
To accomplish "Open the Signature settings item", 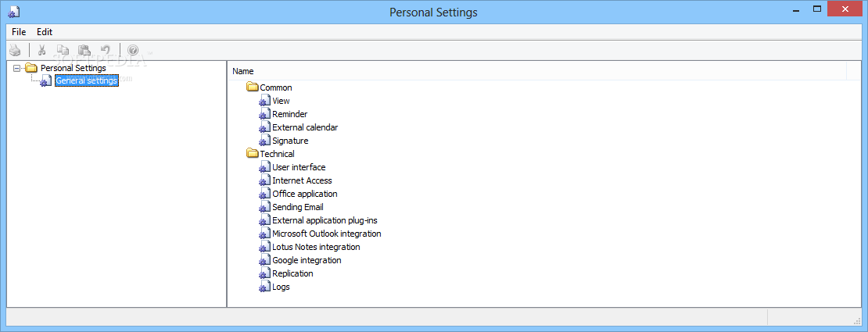I will pyautogui.click(x=290, y=141).
